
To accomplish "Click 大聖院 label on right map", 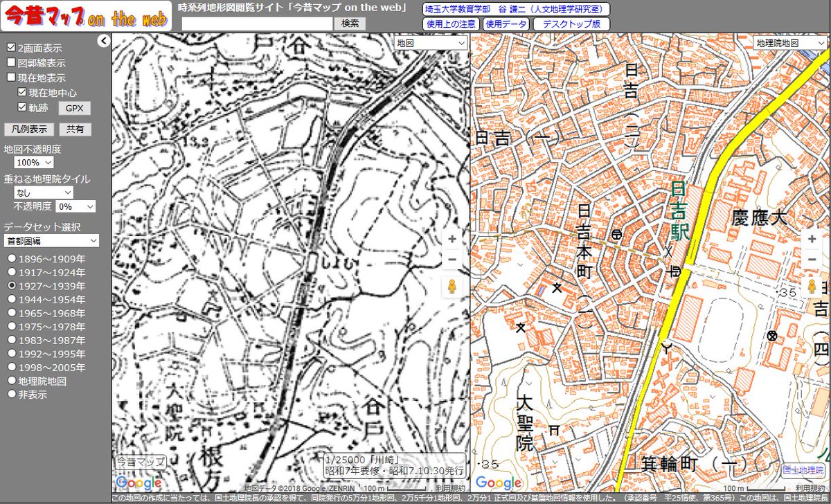I will pyautogui.click(x=526, y=422).
